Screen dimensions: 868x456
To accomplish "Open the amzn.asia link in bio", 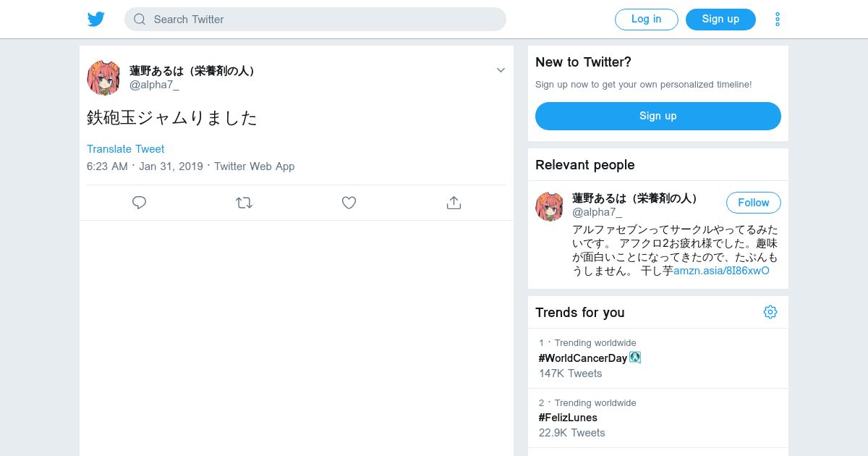I will 721,271.
